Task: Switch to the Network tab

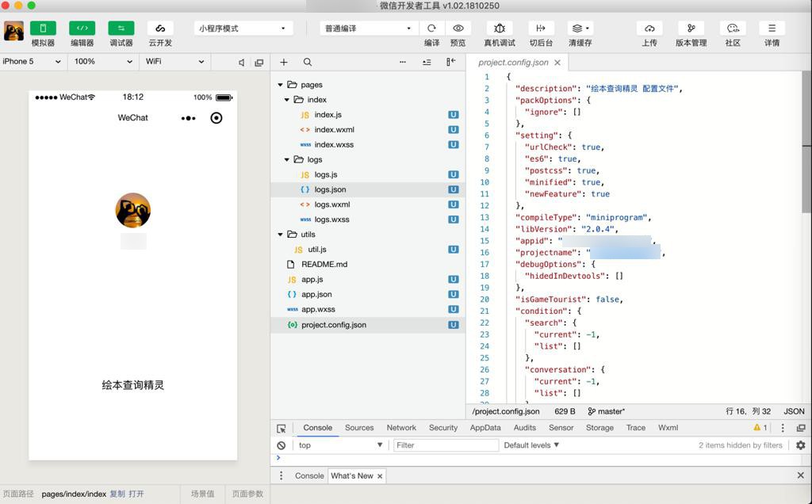Action: [401, 428]
